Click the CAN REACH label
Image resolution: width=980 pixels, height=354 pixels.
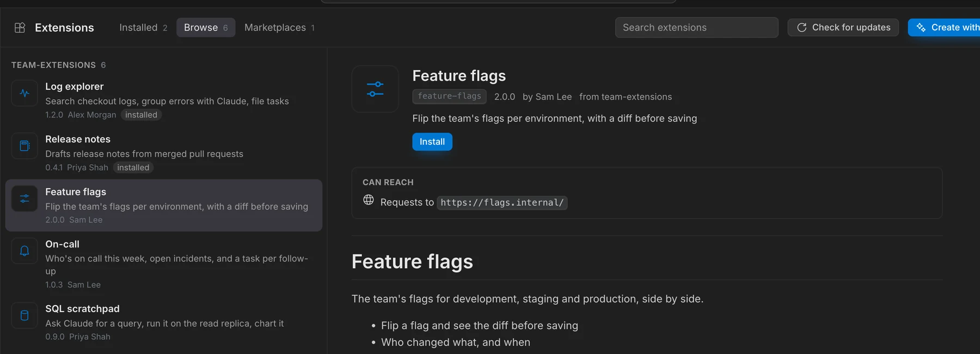click(388, 182)
